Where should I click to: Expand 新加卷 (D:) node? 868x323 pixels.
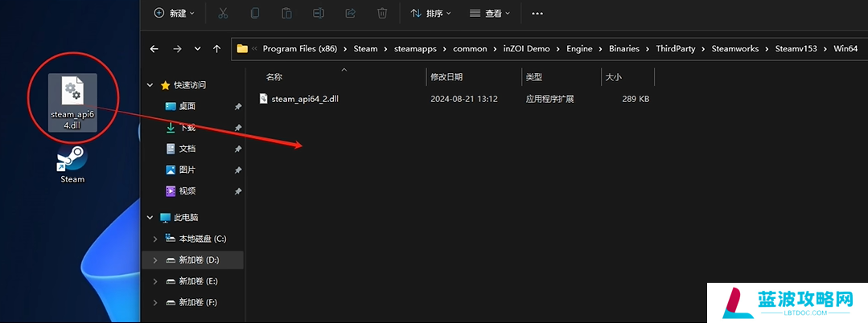point(155,260)
